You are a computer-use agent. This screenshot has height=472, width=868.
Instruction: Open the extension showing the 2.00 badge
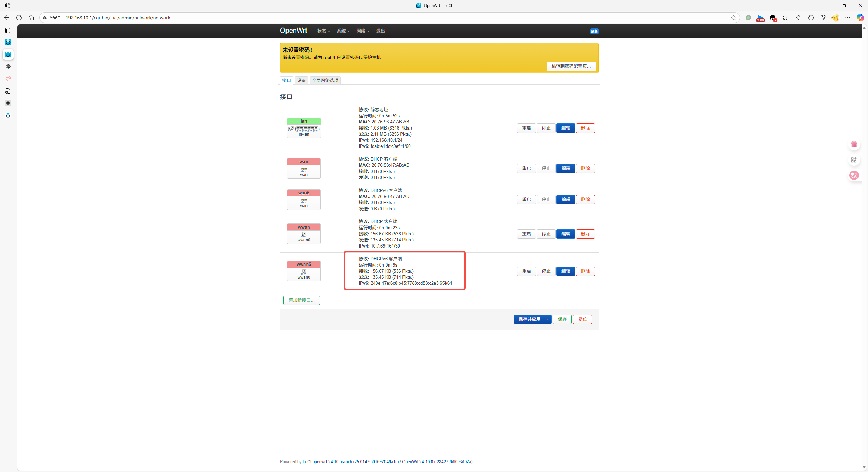761,18
